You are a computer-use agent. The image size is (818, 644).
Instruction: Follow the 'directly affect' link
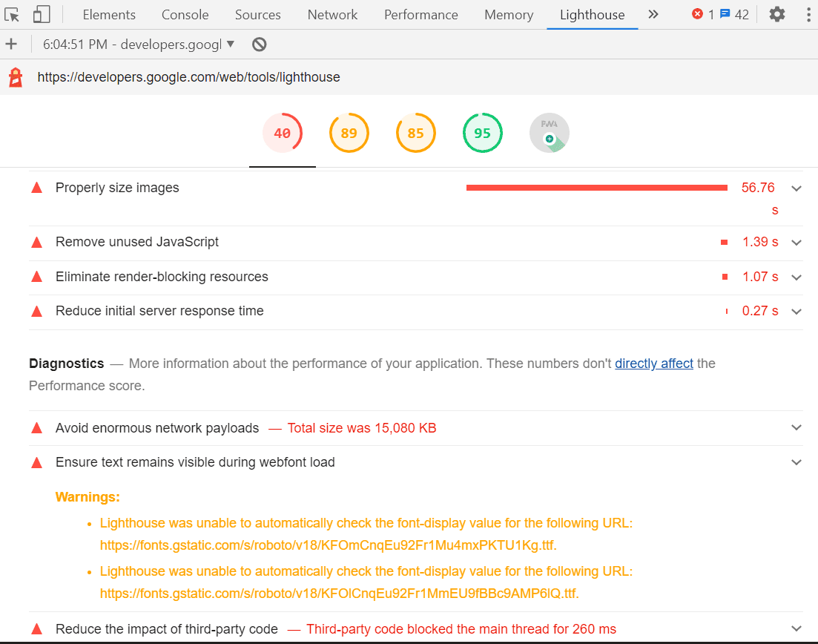653,364
